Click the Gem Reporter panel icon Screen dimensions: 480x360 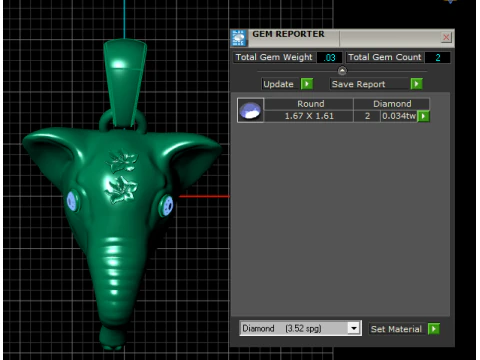coord(239,38)
